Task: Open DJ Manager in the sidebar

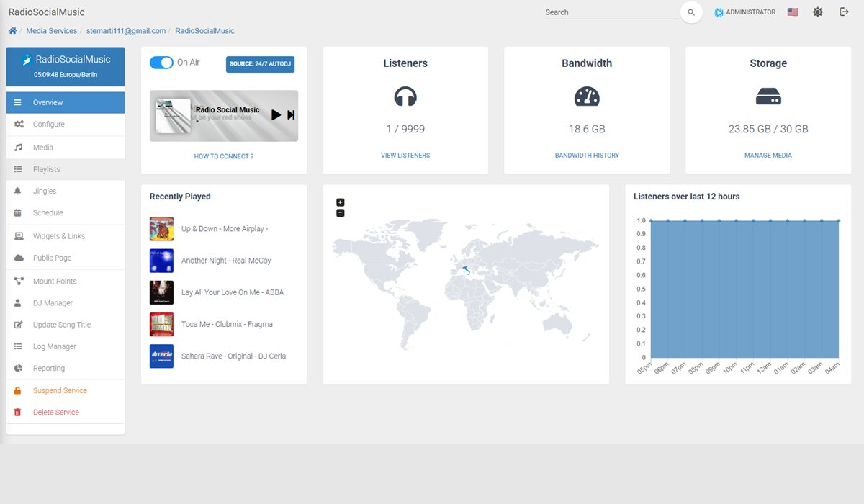Action: (x=66, y=303)
